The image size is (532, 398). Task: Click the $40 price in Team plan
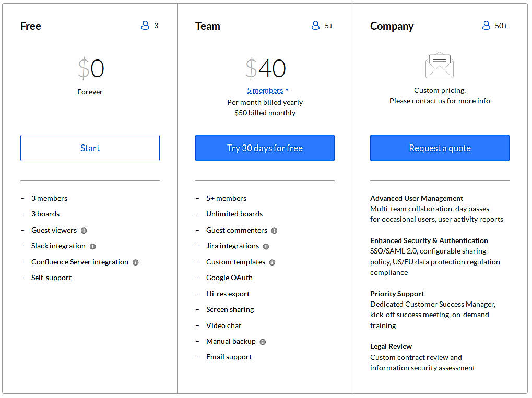tap(266, 69)
